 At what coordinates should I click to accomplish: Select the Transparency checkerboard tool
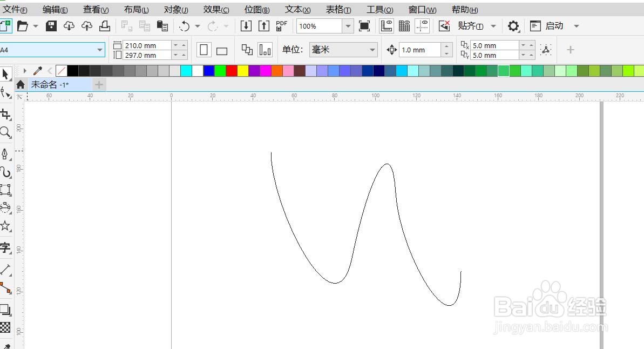point(5,327)
